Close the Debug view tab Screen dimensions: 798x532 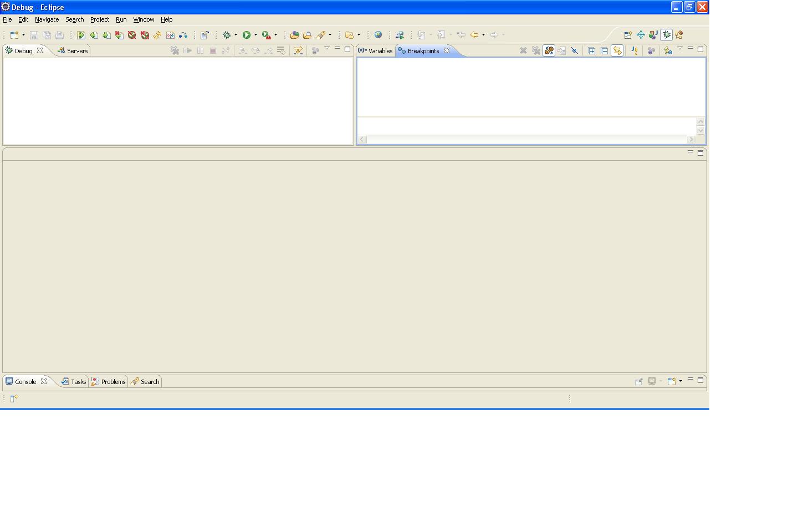40,50
